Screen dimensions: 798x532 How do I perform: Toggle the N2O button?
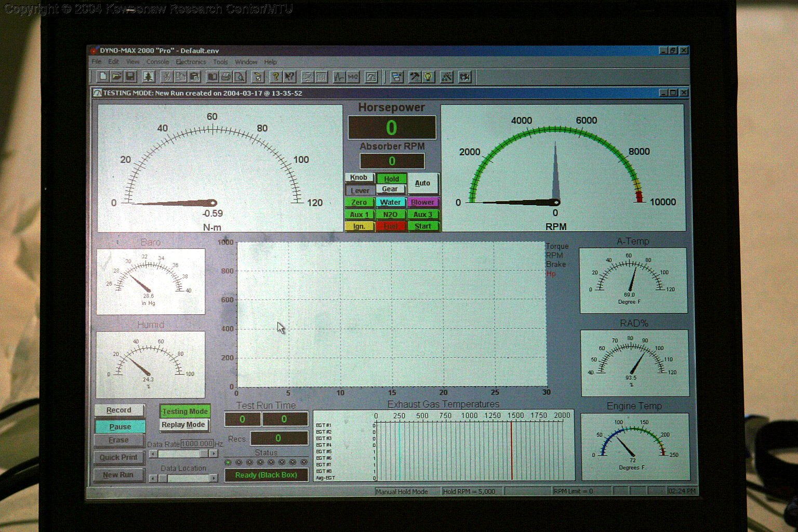tap(390, 214)
